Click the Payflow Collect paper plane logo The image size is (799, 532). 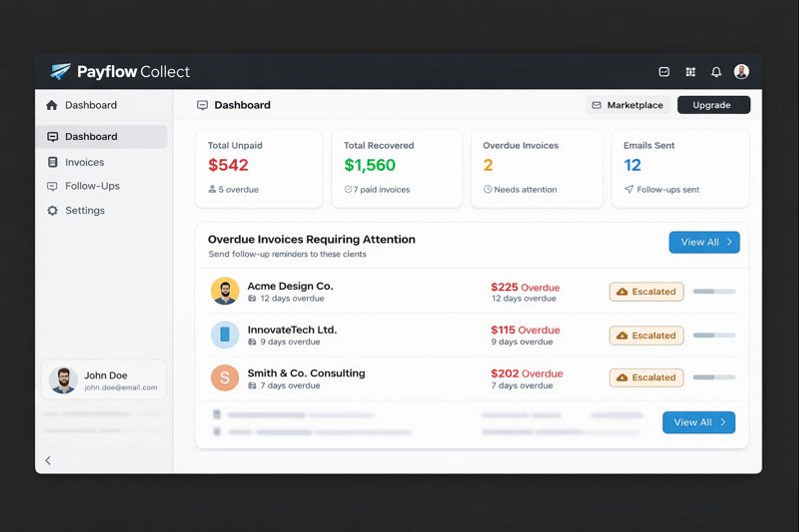60,71
